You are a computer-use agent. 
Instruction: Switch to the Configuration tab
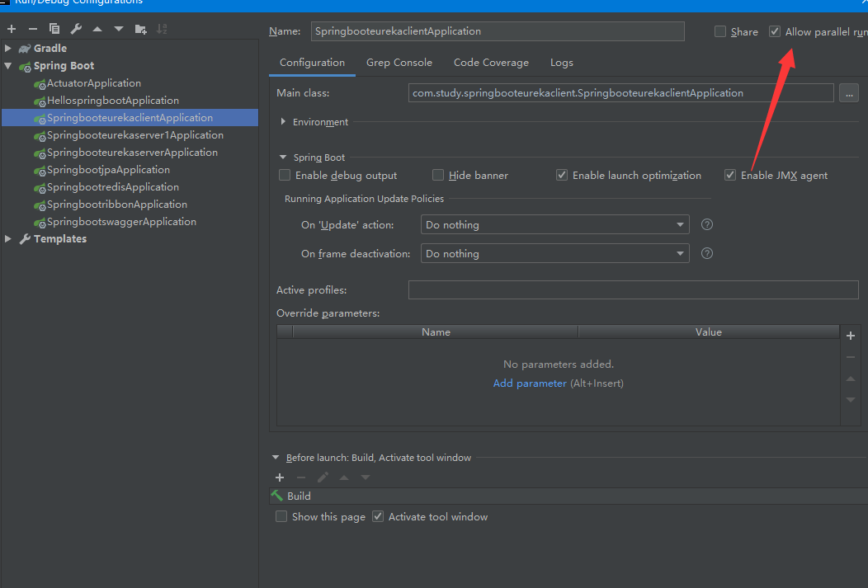[312, 63]
